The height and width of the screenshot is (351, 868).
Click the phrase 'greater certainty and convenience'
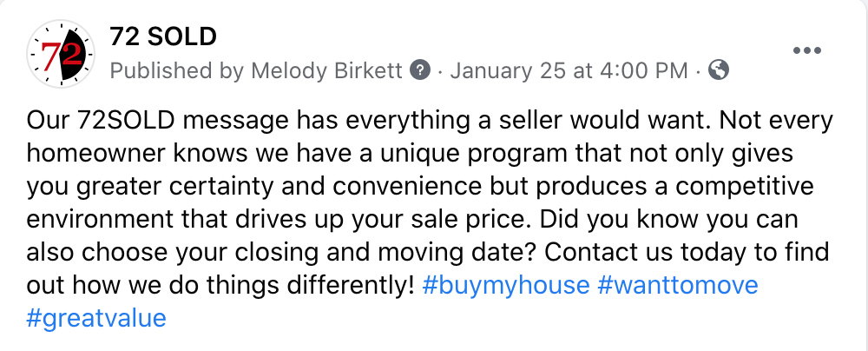280,188
